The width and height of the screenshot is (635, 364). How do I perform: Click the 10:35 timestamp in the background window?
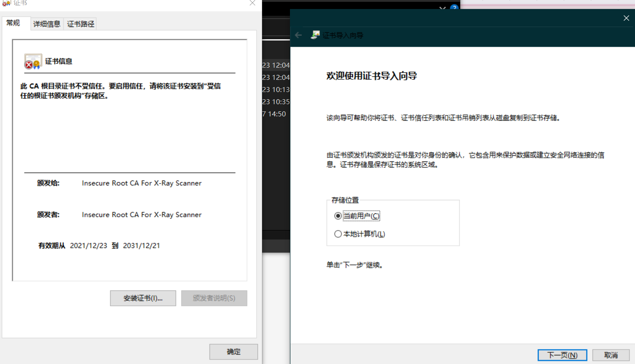276,101
